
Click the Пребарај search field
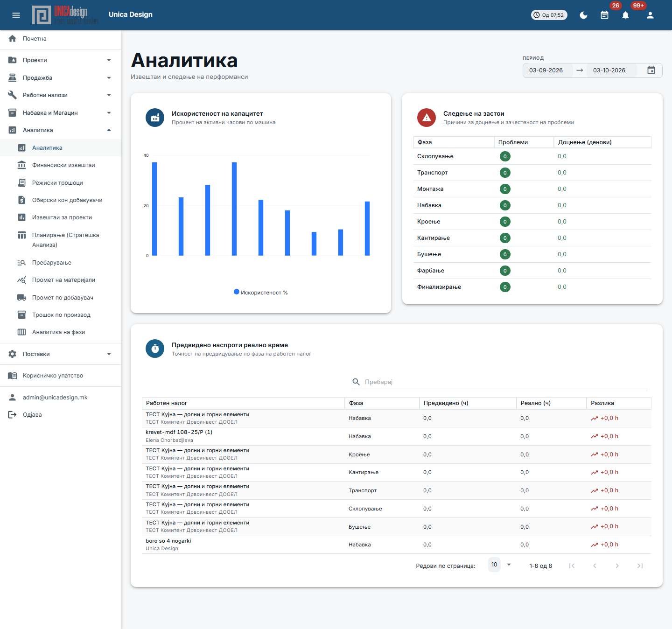(x=499, y=382)
